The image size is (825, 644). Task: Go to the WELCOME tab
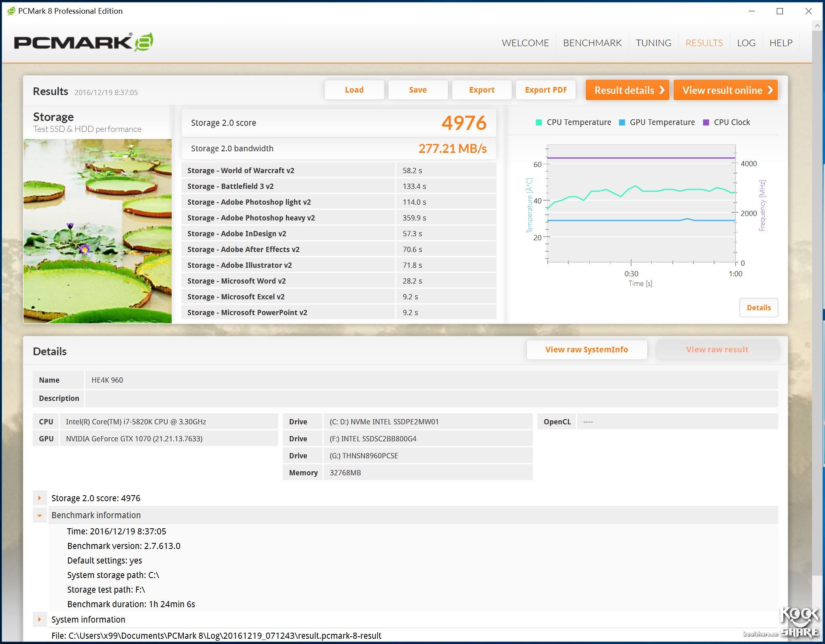pos(525,43)
